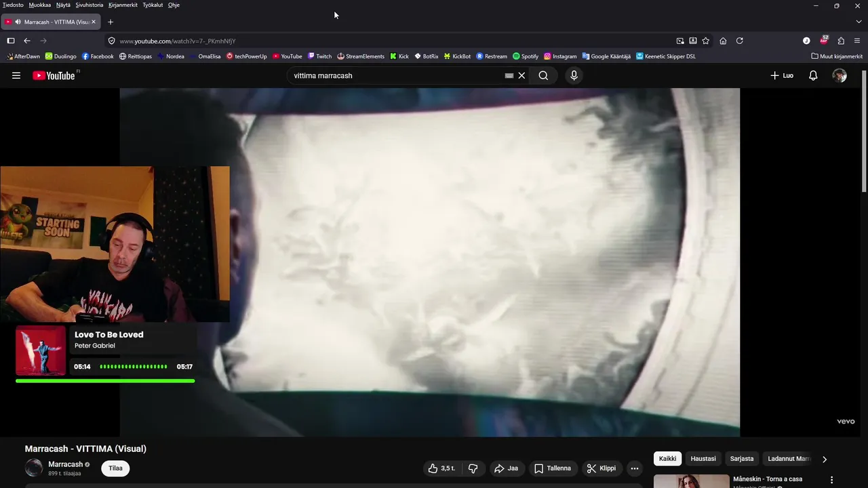
Task: Open the Instagram bookmark
Action: [560, 56]
